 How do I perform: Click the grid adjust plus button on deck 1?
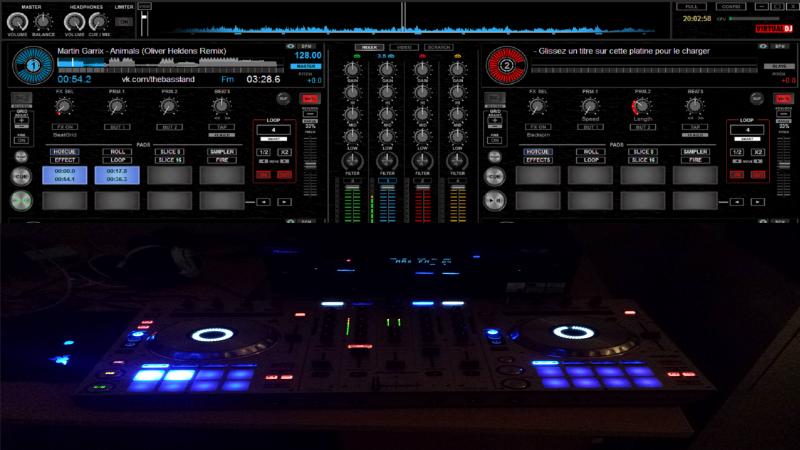pos(21,121)
